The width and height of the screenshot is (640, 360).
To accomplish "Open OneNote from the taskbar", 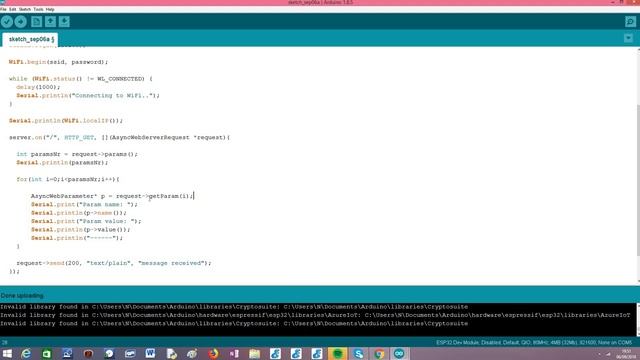I will (x=234, y=353).
